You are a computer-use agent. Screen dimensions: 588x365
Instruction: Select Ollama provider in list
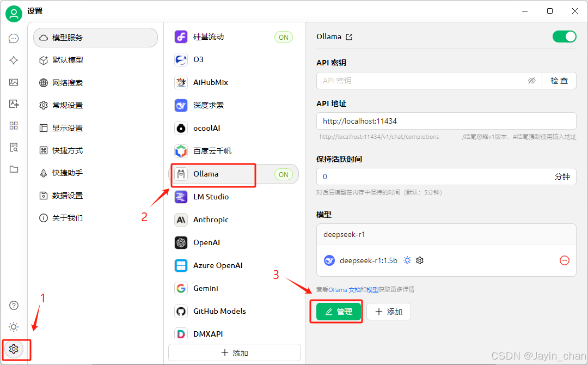pos(234,174)
